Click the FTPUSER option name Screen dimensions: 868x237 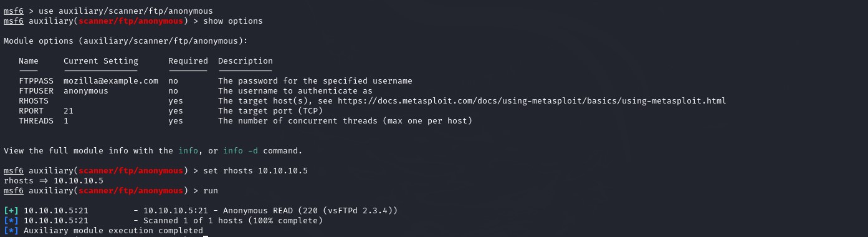pos(36,90)
